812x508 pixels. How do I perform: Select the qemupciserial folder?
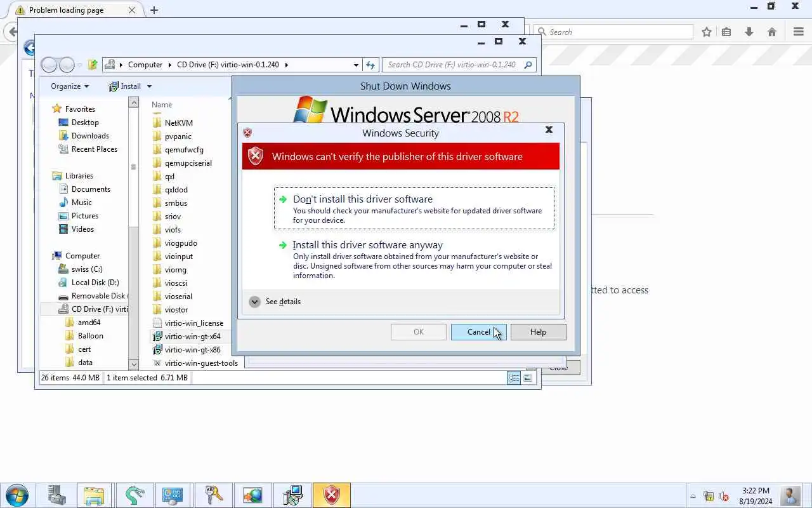pyautogui.click(x=188, y=163)
